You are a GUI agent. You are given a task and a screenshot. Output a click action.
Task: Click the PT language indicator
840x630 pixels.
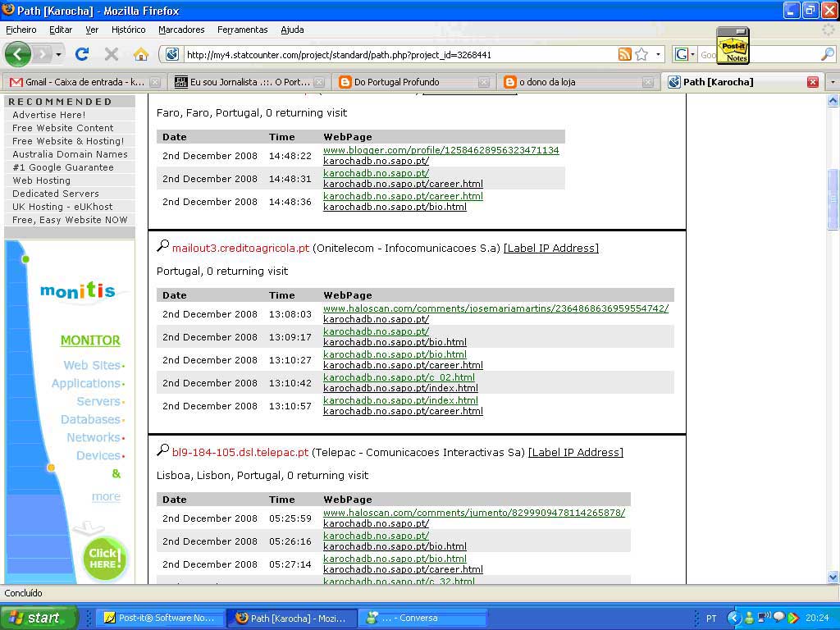pos(711,619)
